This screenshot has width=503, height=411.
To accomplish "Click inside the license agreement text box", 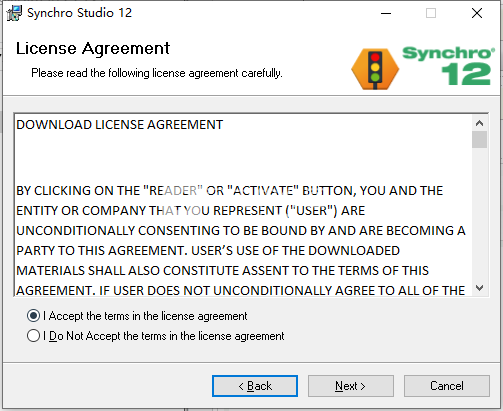I will [243, 205].
